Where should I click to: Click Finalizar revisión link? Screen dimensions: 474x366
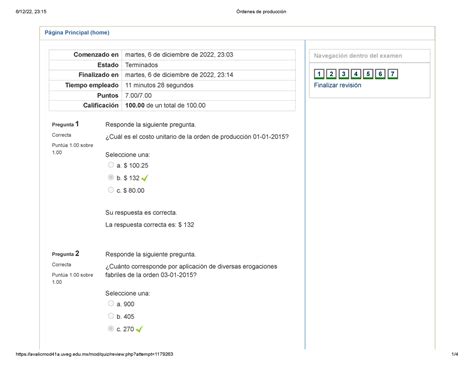click(337, 85)
